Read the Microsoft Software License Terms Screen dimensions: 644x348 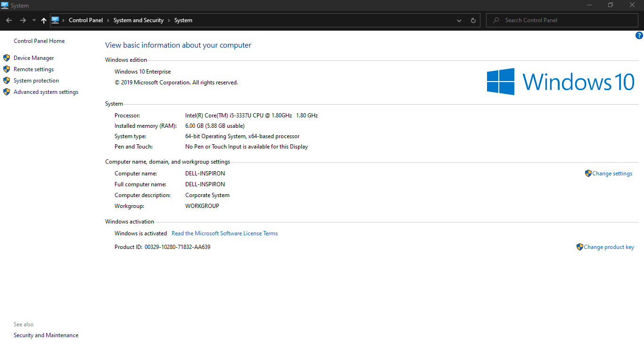[225, 233]
